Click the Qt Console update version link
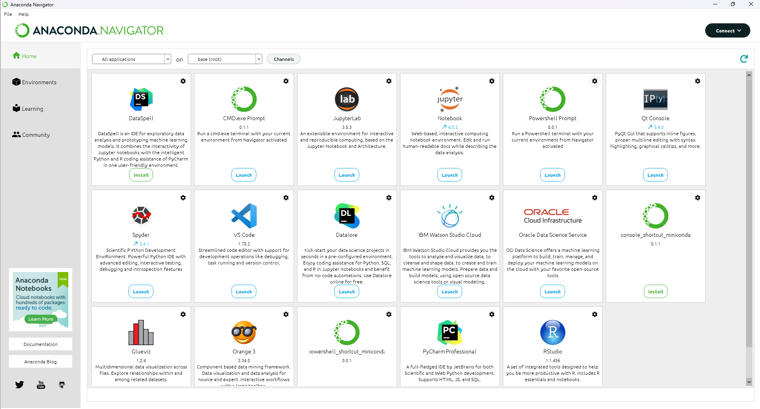The image size is (760, 409). click(655, 127)
